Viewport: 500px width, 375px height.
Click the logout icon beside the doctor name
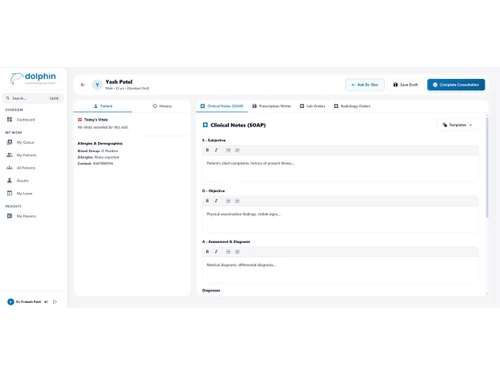pos(55,302)
